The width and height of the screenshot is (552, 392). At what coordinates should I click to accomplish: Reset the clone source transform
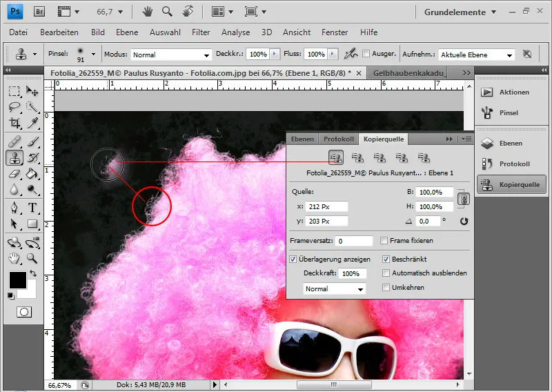pyautogui.click(x=464, y=221)
